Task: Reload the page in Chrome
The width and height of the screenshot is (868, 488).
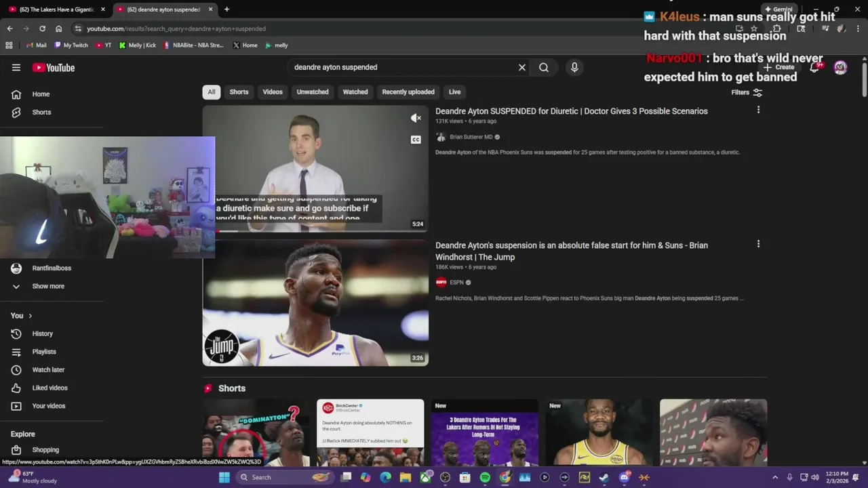Action: 42,28
